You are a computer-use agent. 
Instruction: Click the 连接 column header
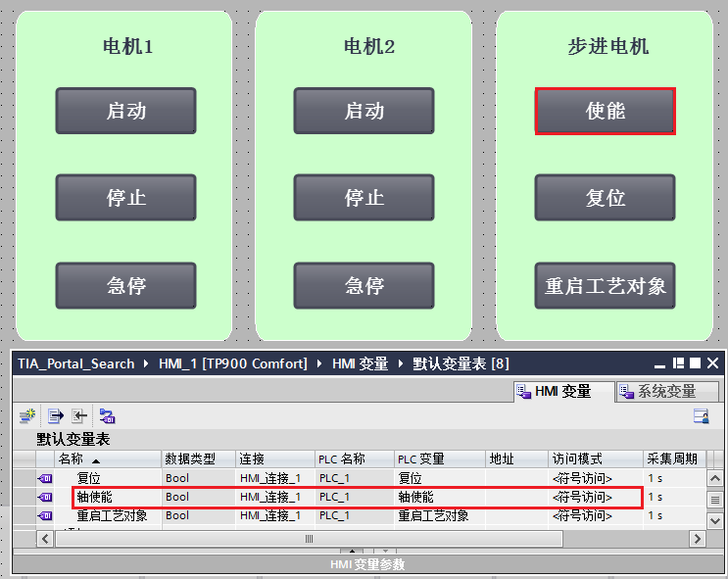click(275, 458)
